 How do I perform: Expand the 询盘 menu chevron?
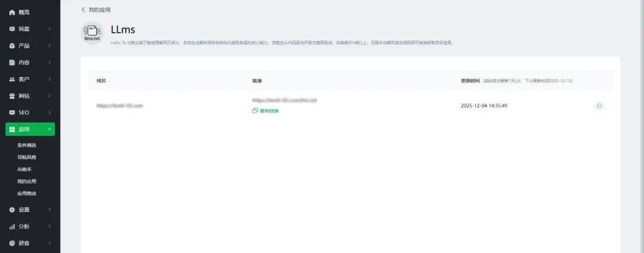click(49, 29)
